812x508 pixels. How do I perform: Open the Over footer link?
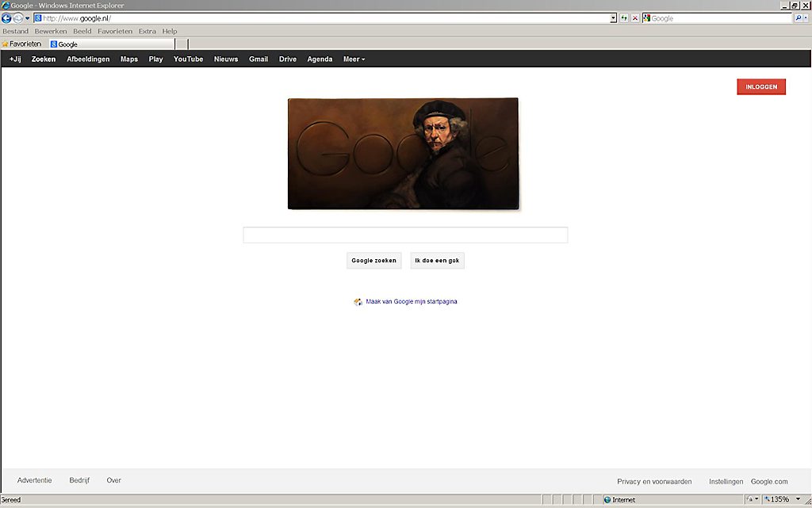click(114, 480)
